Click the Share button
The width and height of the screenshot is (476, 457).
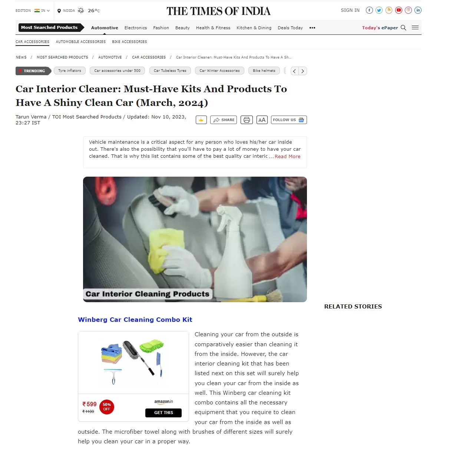tap(224, 120)
